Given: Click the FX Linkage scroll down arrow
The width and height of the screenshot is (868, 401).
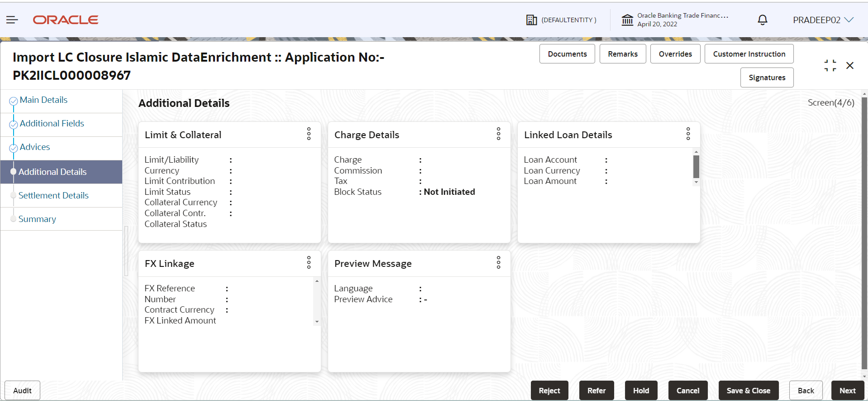Looking at the screenshot, I should 317,322.
